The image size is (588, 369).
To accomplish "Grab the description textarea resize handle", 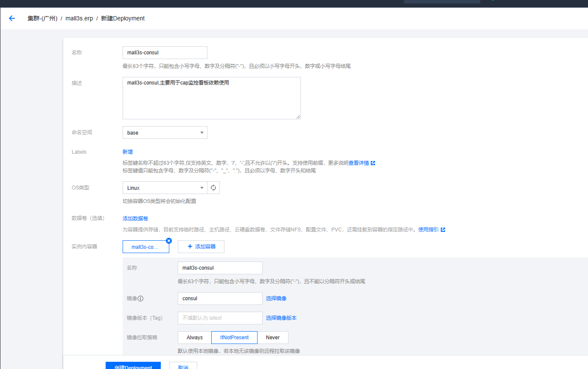I will click(298, 117).
